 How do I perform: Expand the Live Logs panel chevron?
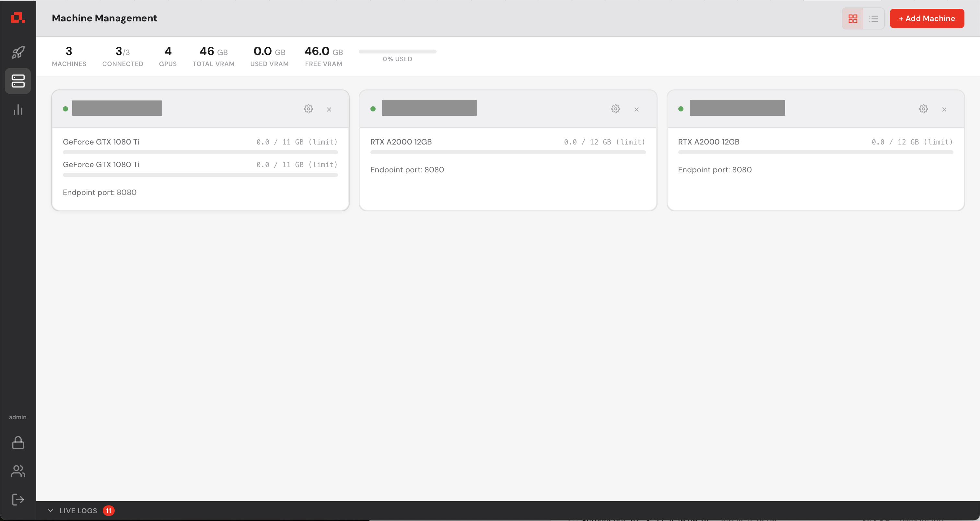[51, 510]
